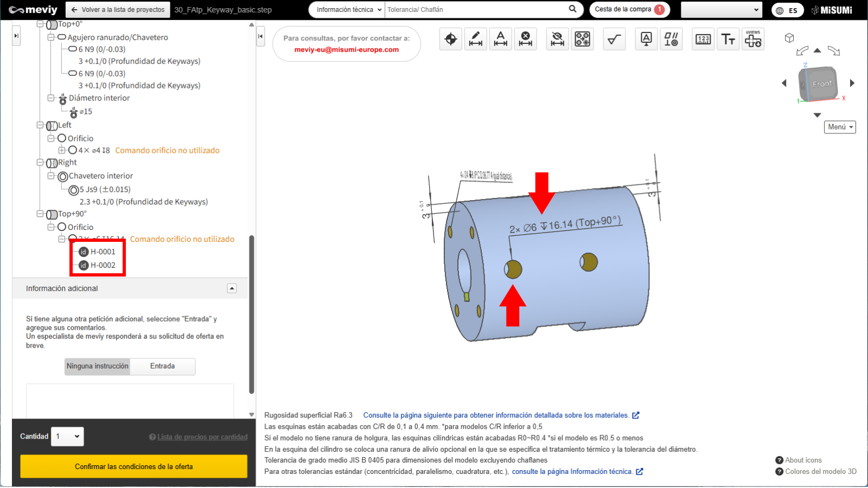
Task: Open the 3D view Menú dropdown
Action: [x=840, y=127]
